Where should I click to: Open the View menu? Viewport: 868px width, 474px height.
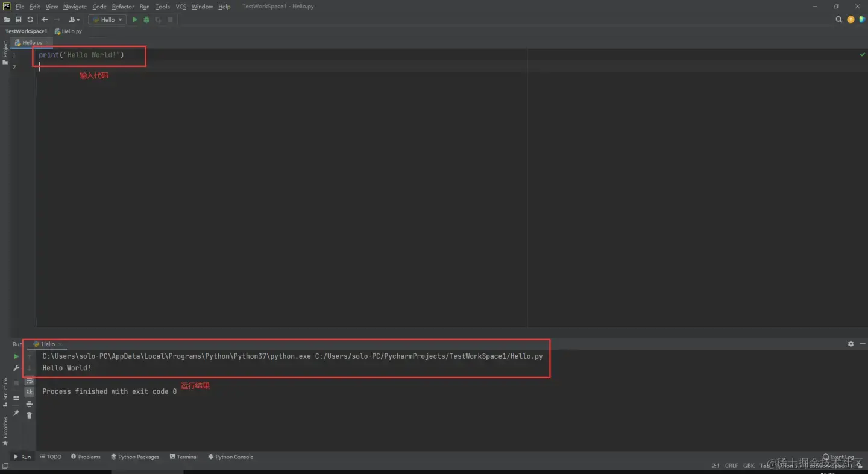click(x=52, y=7)
